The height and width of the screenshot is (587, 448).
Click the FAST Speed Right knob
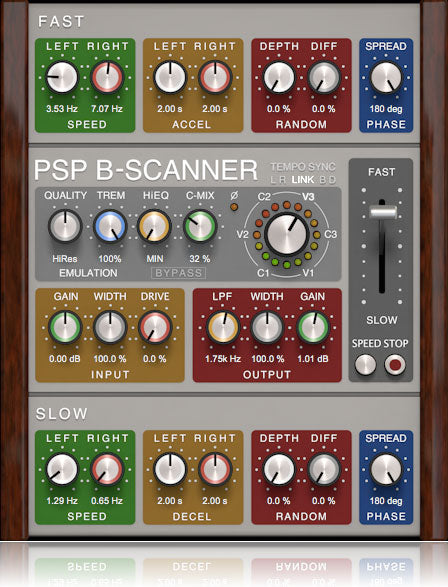[x=107, y=77]
